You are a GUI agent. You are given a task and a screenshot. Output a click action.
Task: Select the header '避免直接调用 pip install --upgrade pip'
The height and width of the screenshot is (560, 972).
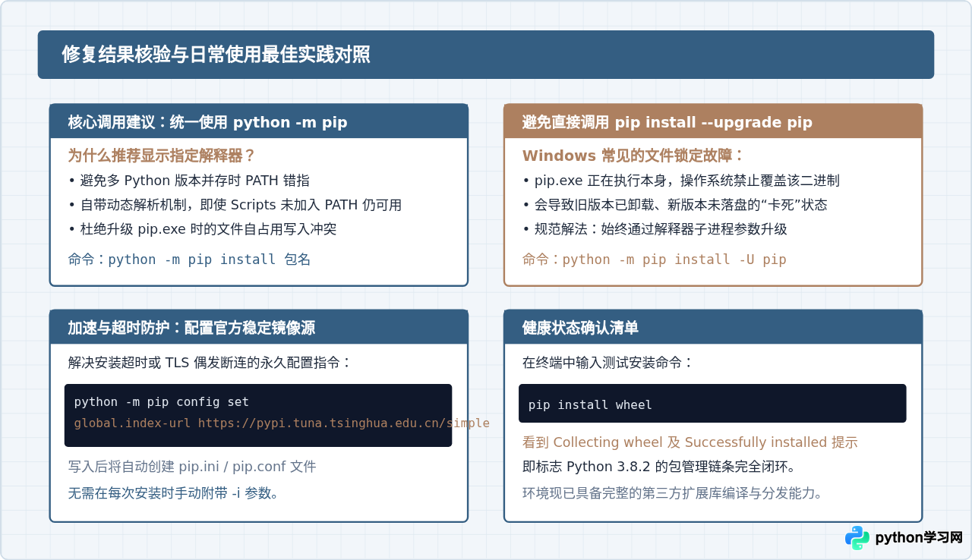click(713, 121)
